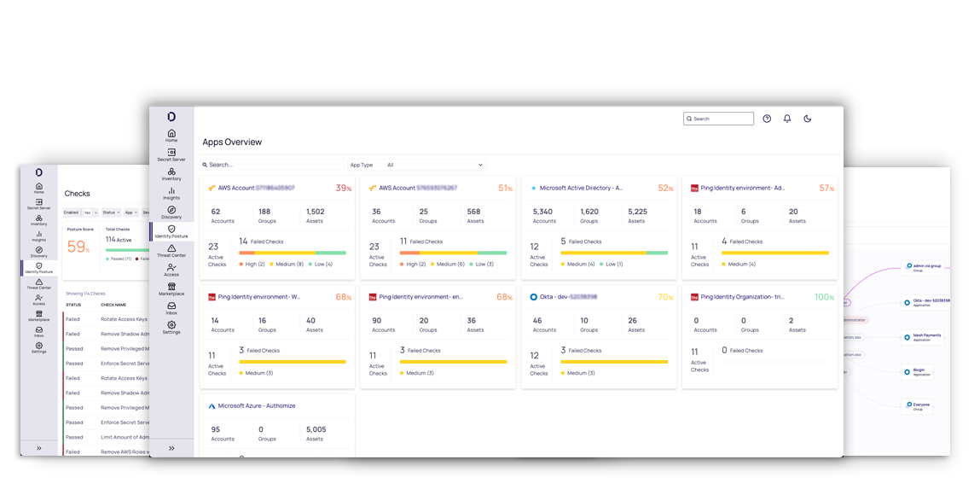Select Identity Posture in Apps Overview sidebar
The width and height of the screenshot is (980, 489).
point(171,232)
